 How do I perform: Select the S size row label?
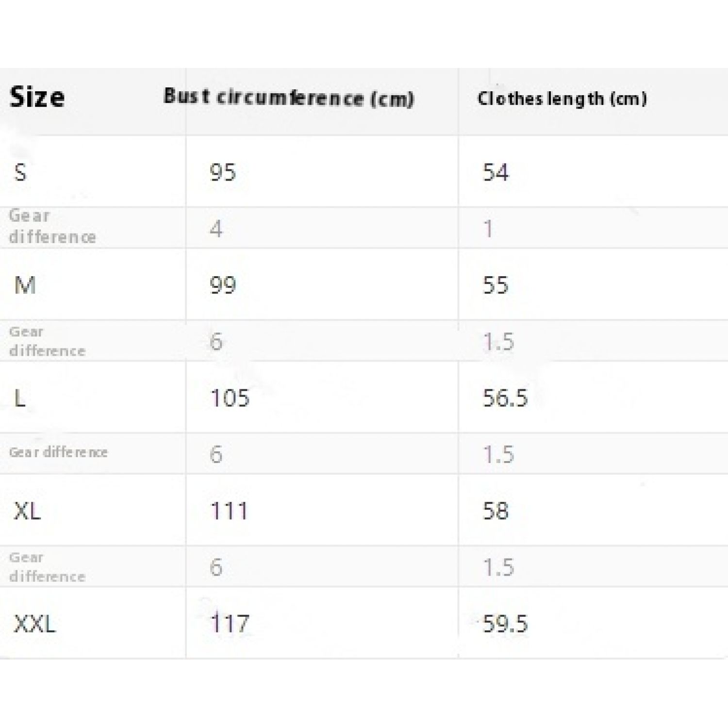coord(20,172)
